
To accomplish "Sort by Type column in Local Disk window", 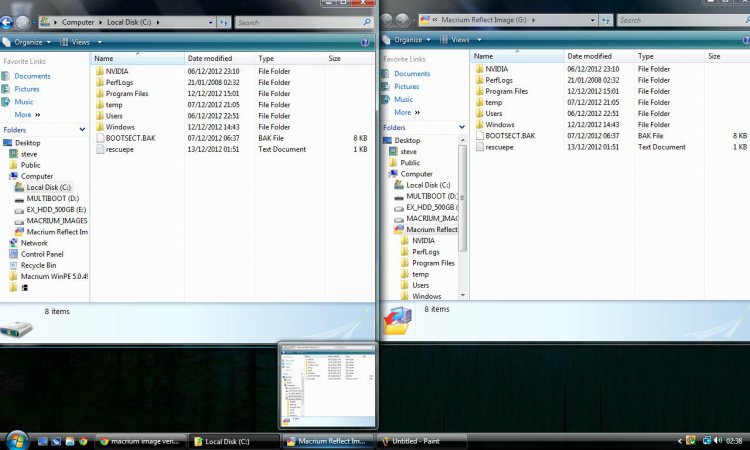I will [x=289, y=58].
